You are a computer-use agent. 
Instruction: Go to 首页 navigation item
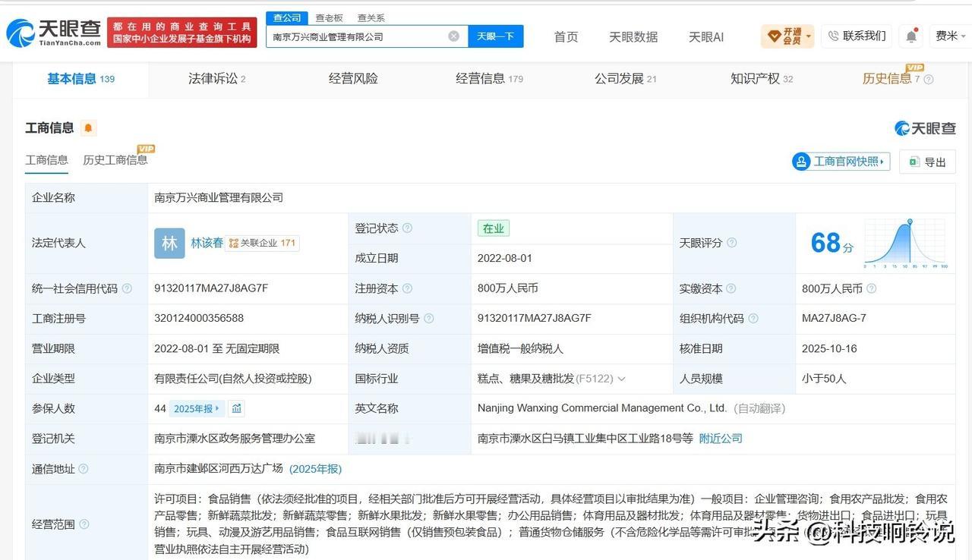coord(566,36)
